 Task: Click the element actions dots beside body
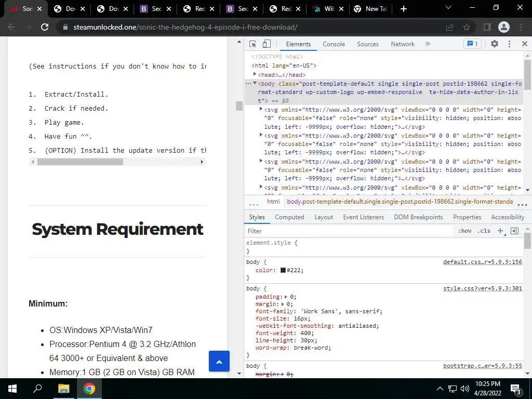[x=248, y=84]
